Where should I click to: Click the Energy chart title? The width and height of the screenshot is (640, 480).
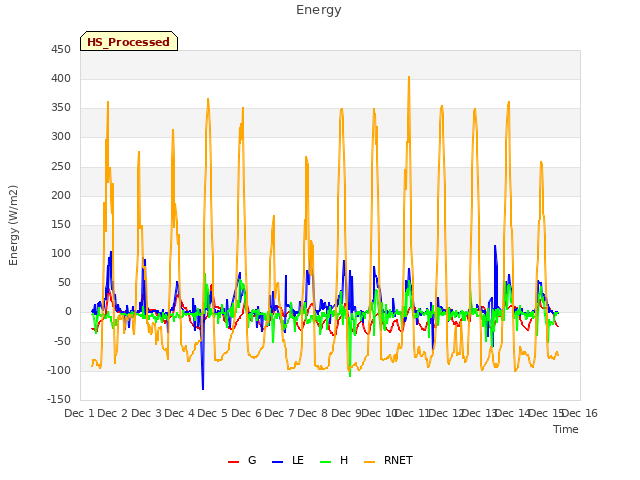pos(318,10)
